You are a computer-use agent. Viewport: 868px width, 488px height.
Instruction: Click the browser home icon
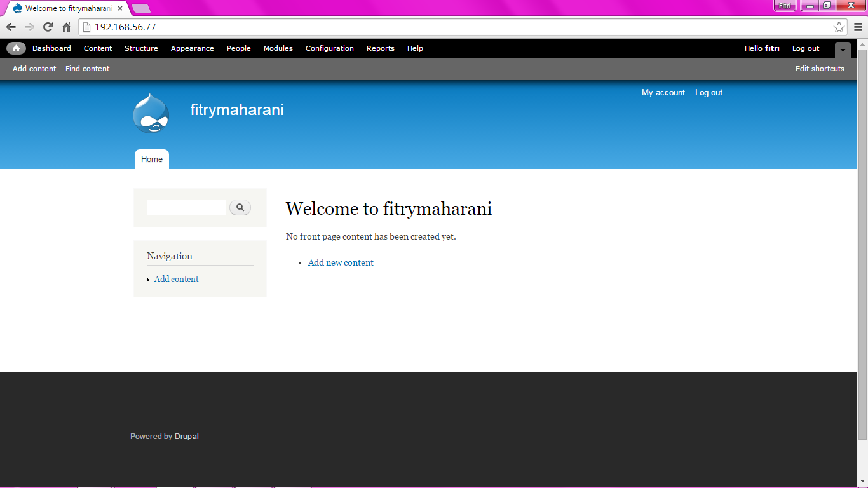point(66,27)
